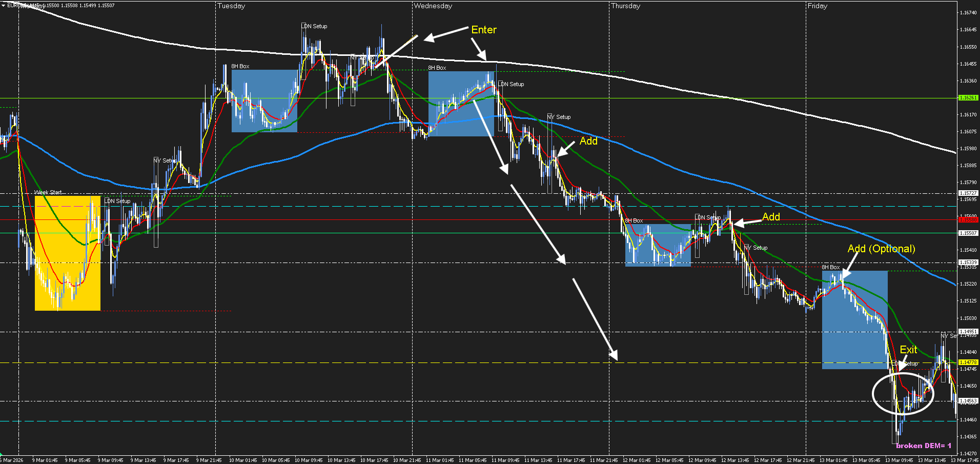Click the green chart shift triangle at bottom-left

(2, 455)
